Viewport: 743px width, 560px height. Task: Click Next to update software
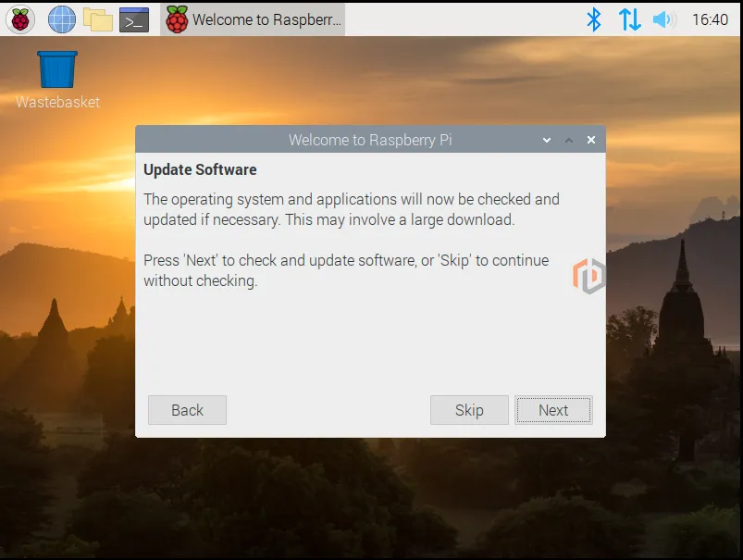(553, 410)
